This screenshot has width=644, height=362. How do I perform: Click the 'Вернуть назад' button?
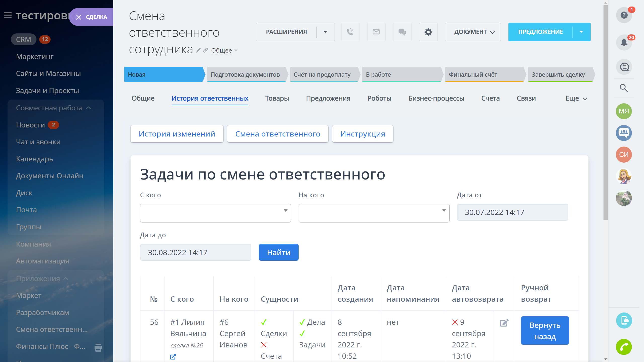545,331
